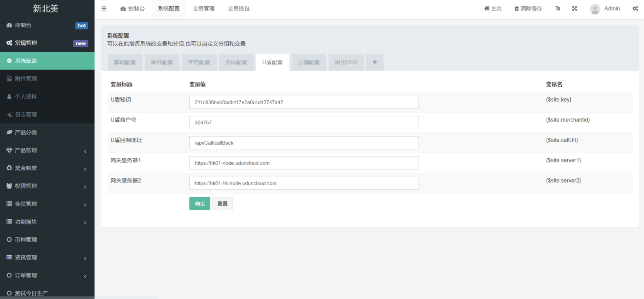Click the U盾秘钥 input field

coord(303,102)
